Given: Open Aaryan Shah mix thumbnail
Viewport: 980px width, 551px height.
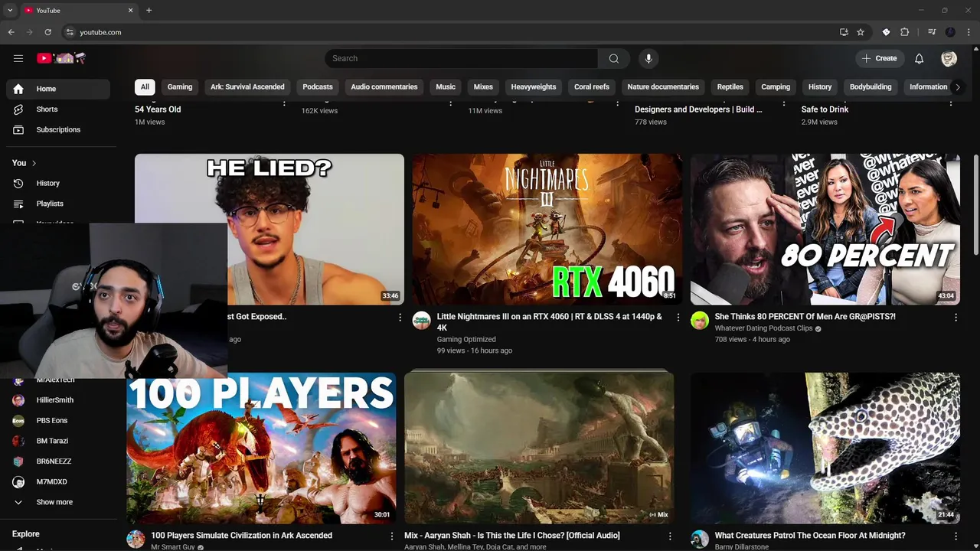Looking at the screenshot, I should click(539, 448).
